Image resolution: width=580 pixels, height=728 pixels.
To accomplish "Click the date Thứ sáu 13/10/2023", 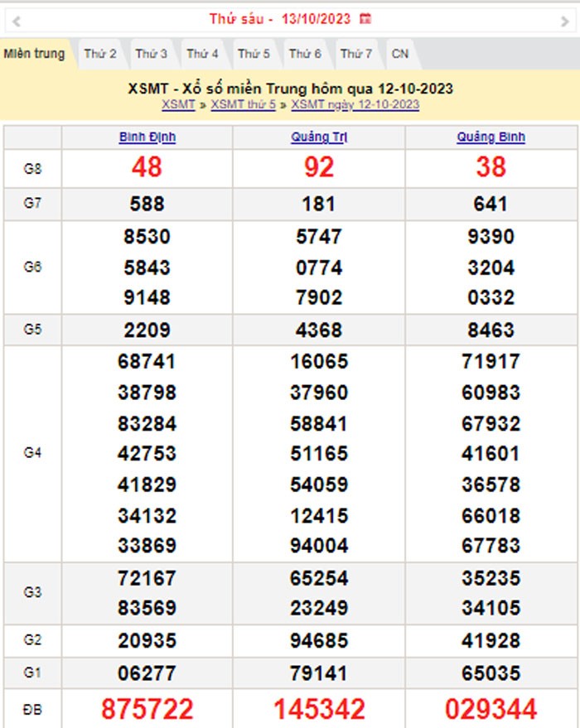I will (279, 18).
